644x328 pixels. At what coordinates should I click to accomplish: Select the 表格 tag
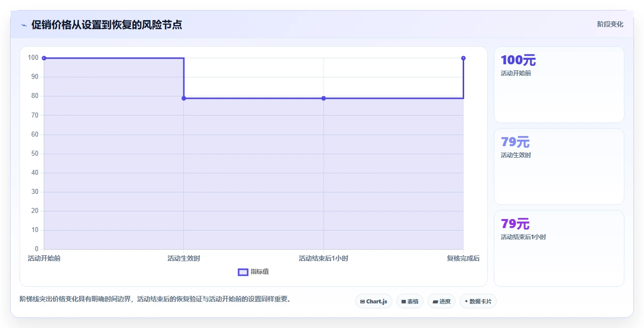tap(410, 301)
